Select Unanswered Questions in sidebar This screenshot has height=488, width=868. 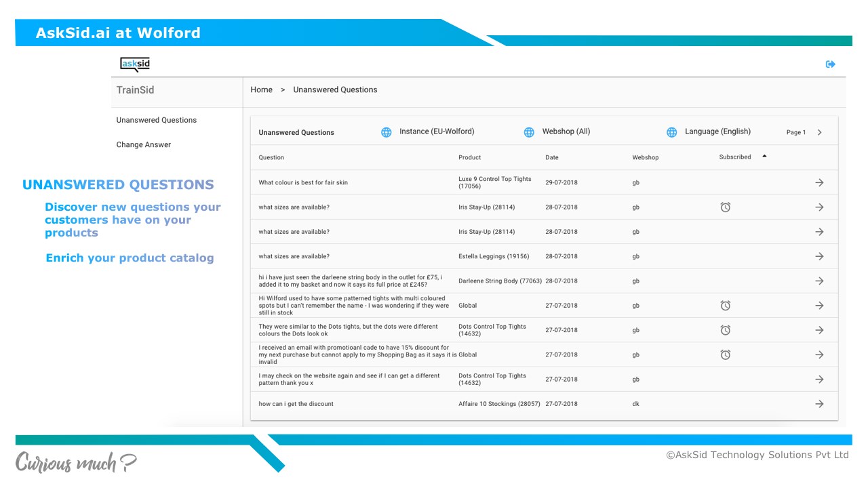[157, 120]
